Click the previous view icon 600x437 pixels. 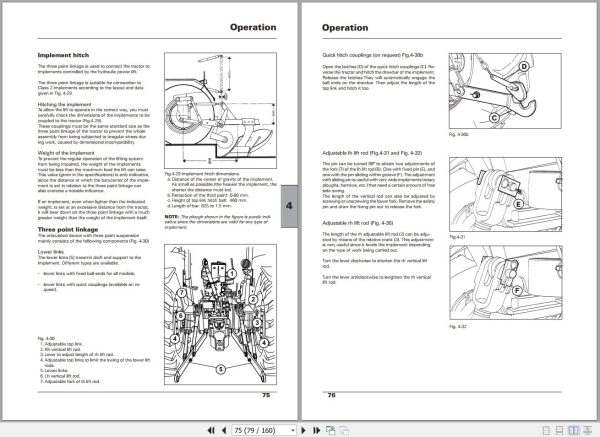pyautogui.click(x=331, y=430)
